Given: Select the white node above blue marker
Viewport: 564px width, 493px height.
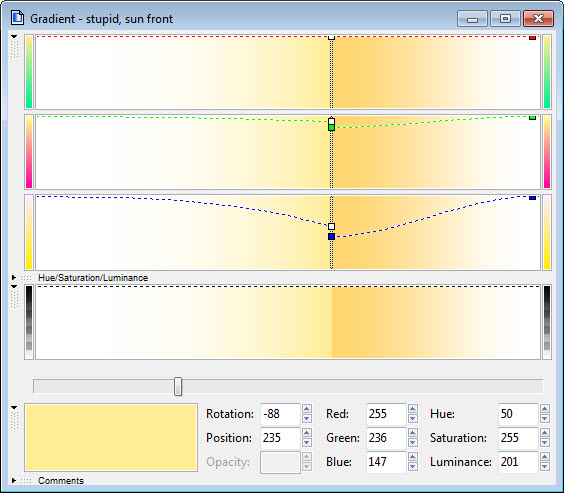Looking at the screenshot, I should pos(332,226).
